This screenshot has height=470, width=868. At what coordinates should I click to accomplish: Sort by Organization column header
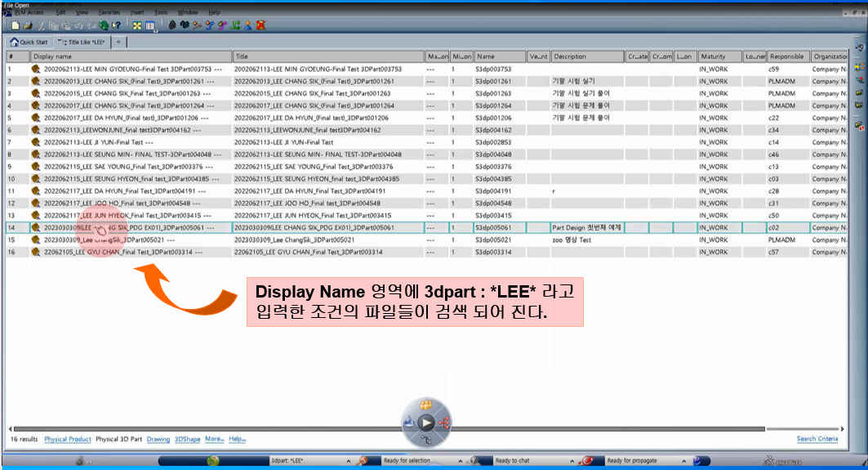pos(830,56)
